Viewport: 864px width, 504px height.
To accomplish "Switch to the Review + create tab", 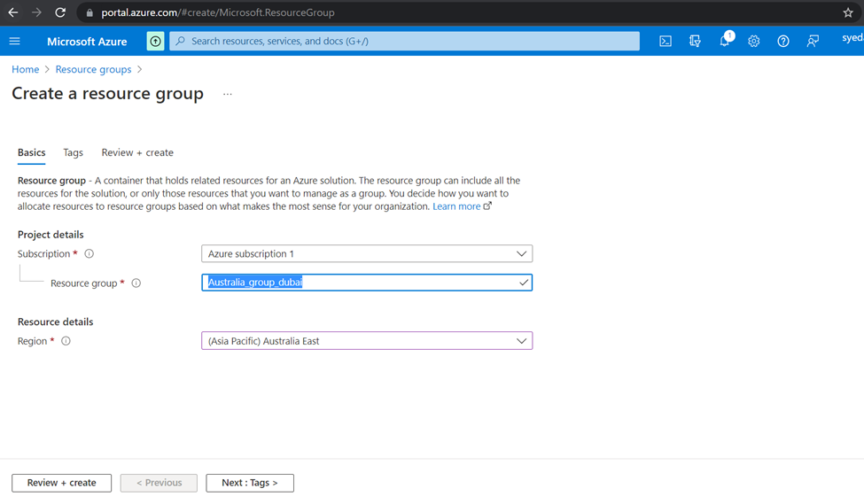I will pyautogui.click(x=137, y=152).
